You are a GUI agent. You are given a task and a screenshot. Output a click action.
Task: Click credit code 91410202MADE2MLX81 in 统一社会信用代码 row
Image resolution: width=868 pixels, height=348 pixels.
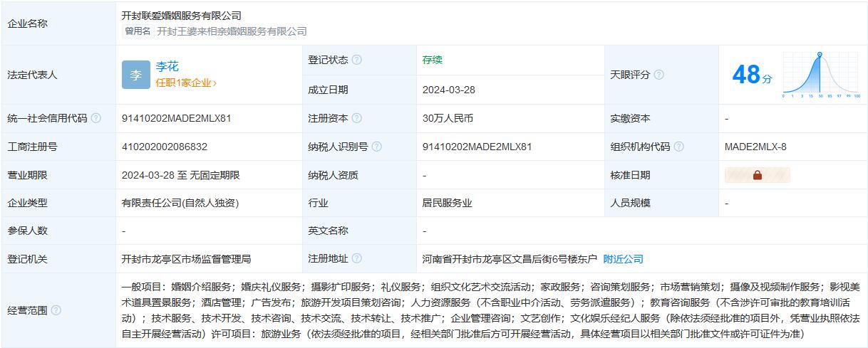click(177, 118)
